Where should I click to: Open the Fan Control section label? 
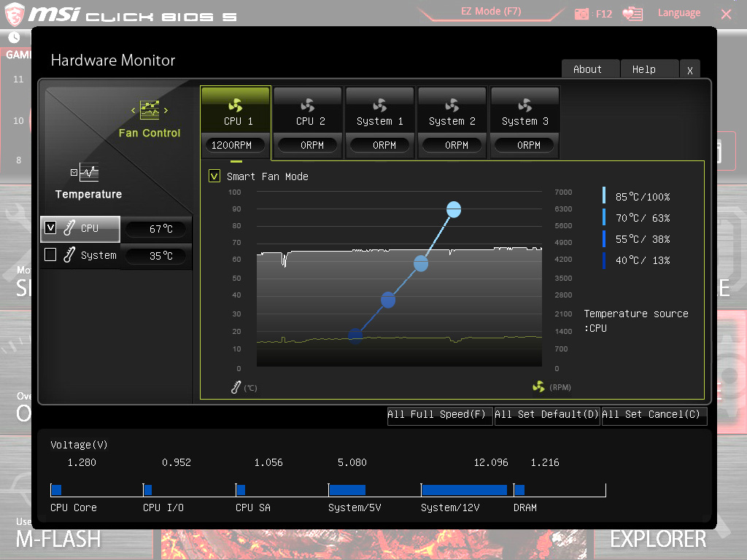[150, 133]
